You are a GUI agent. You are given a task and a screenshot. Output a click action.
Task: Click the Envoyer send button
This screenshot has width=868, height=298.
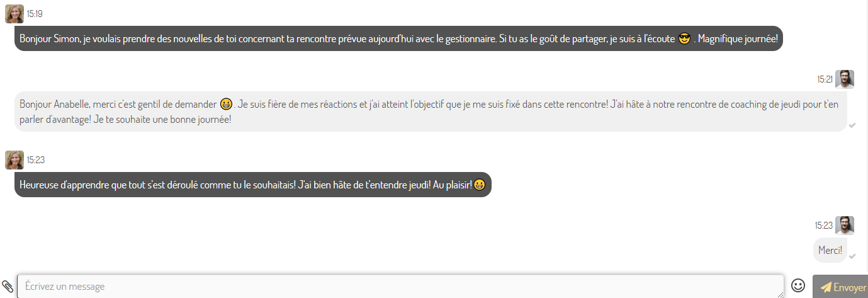point(840,287)
